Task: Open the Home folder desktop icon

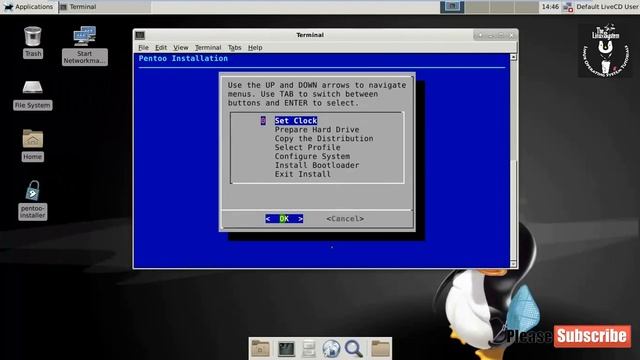Action: point(33,145)
